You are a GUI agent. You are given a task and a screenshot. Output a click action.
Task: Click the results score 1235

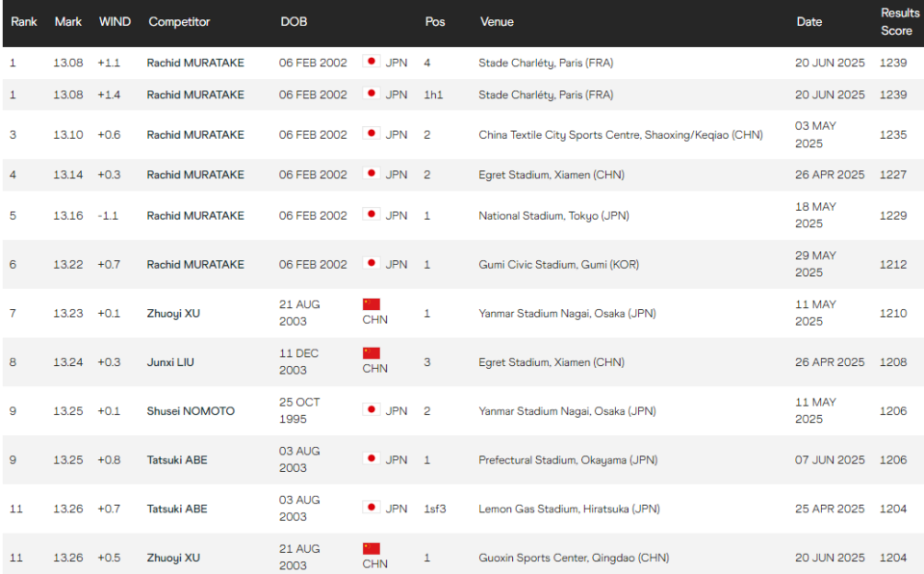click(893, 135)
